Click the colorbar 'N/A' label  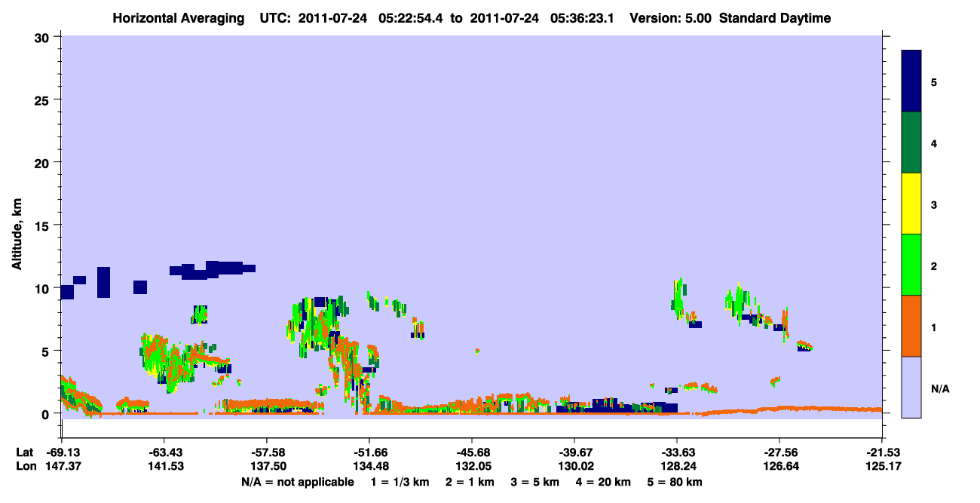pos(940,388)
